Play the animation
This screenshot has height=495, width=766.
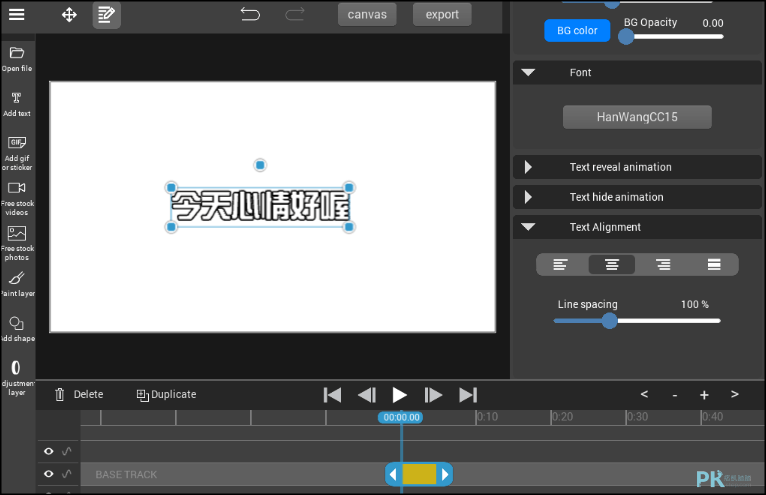(399, 395)
